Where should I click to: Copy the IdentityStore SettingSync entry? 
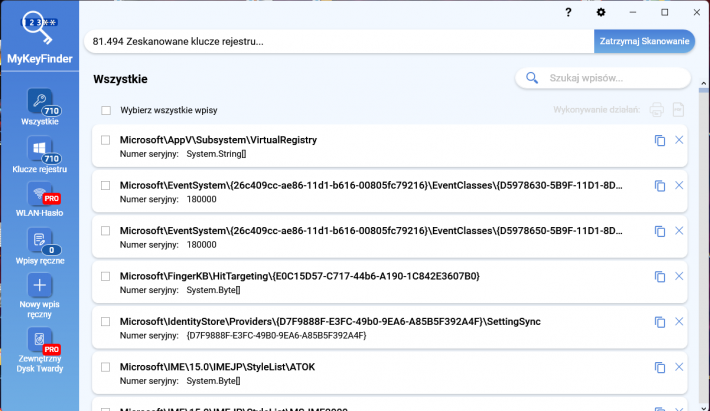pyautogui.click(x=660, y=322)
